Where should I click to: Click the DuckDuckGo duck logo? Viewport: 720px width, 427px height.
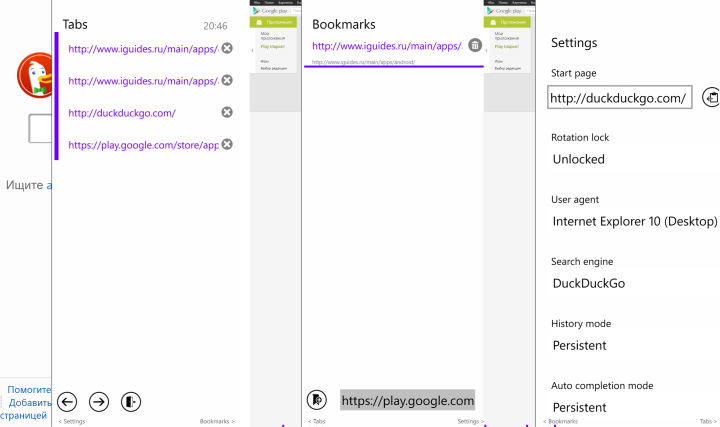(34, 75)
